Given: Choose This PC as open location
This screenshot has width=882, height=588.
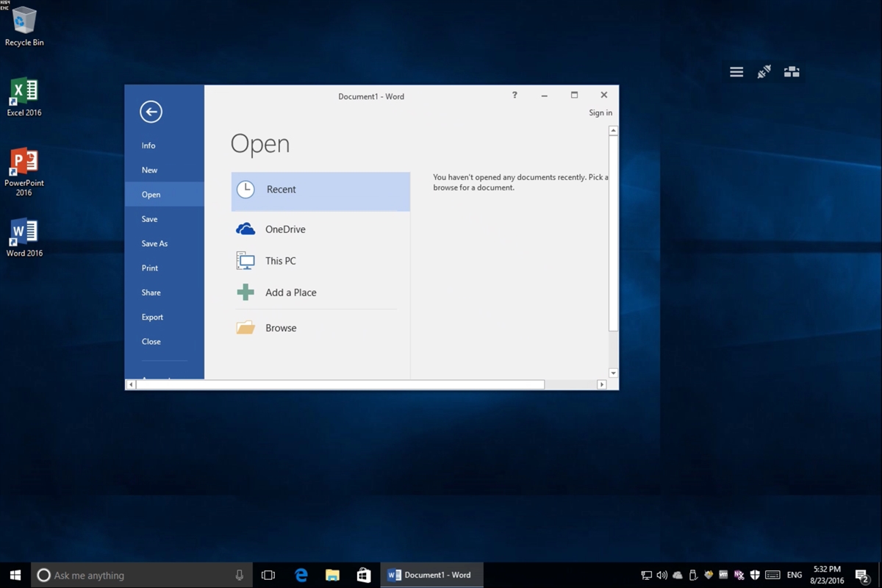Looking at the screenshot, I should [x=280, y=261].
